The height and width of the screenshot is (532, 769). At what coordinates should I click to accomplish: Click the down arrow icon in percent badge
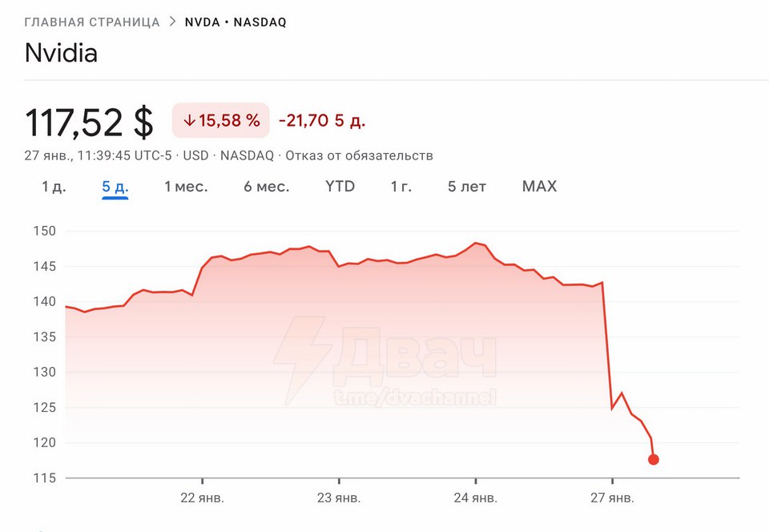(x=189, y=121)
